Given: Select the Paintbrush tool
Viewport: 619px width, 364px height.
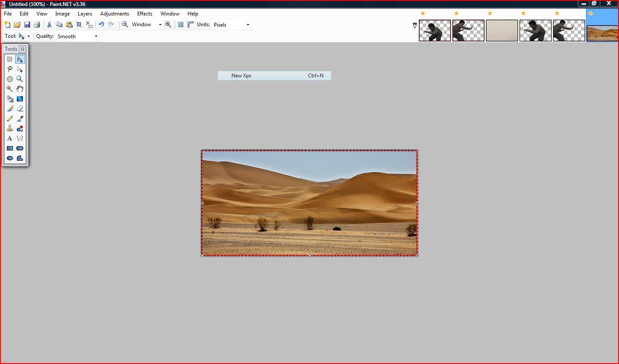Looking at the screenshot, I should coord(9,108).
